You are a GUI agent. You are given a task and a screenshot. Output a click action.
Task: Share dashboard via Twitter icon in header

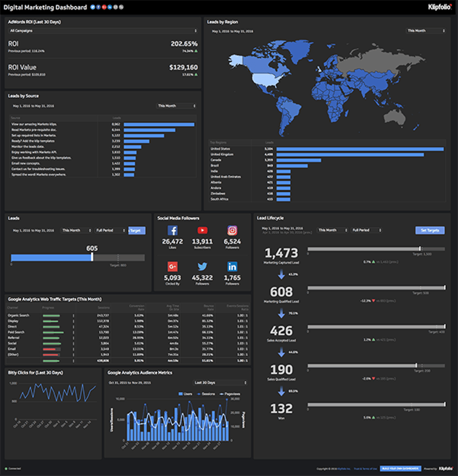(92, 7)
